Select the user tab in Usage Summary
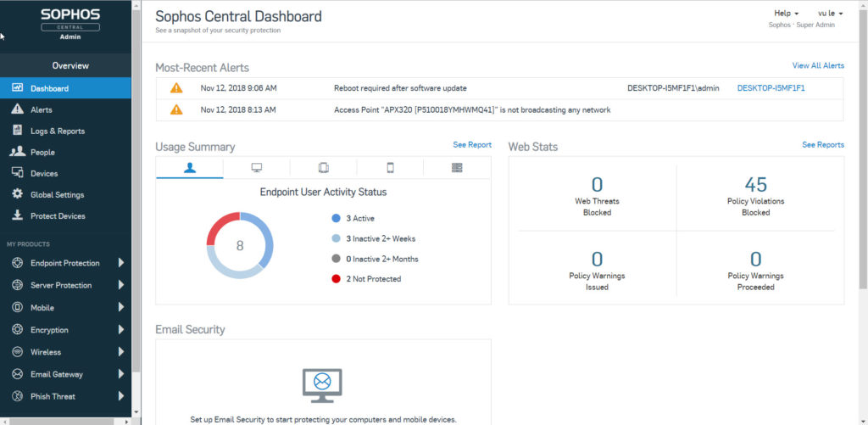 [190, 168]
